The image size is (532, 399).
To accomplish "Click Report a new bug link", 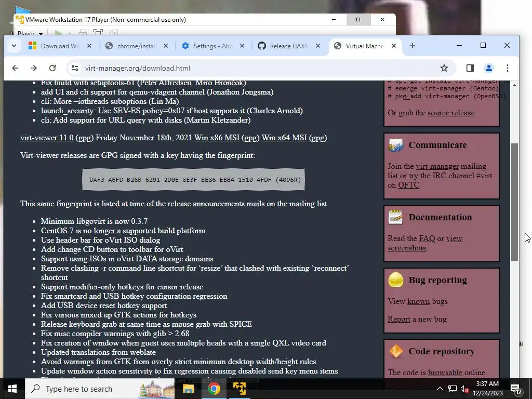I will click(399, 320).
